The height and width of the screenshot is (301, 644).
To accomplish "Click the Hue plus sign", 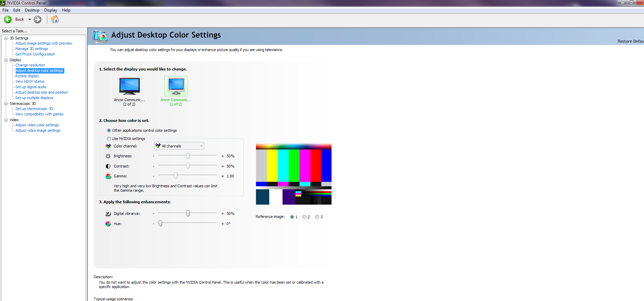I will 223,224.
